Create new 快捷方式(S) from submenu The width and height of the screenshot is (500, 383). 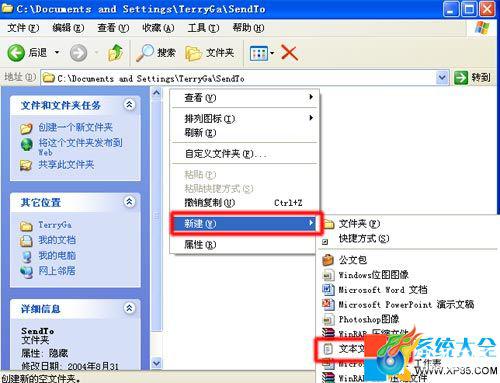[x=364, y=238]
